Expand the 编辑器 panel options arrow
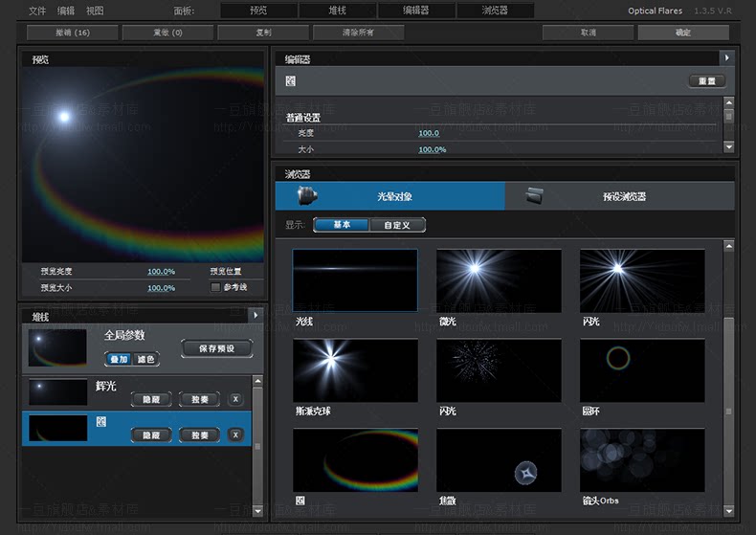 point(727,57)
